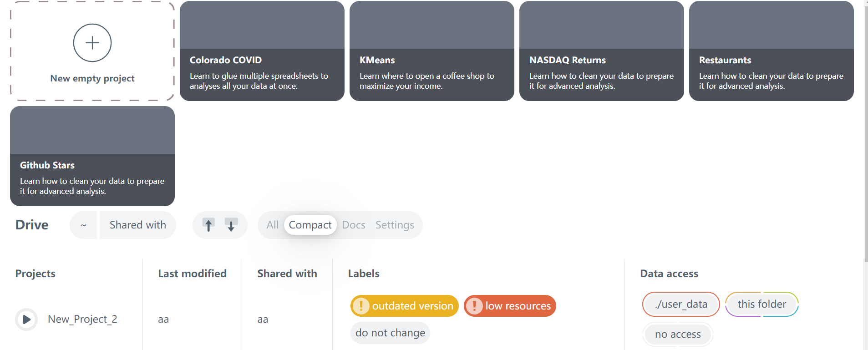Click the ./user_data data access tag
Screen dimensions: 868x350
point(681,304)
